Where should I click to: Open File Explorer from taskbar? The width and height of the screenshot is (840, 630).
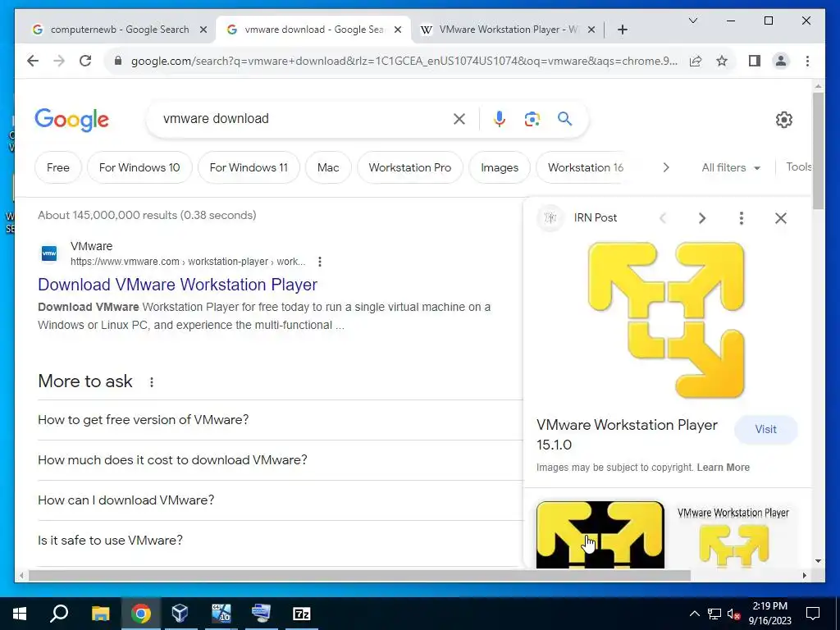(100, 614)
